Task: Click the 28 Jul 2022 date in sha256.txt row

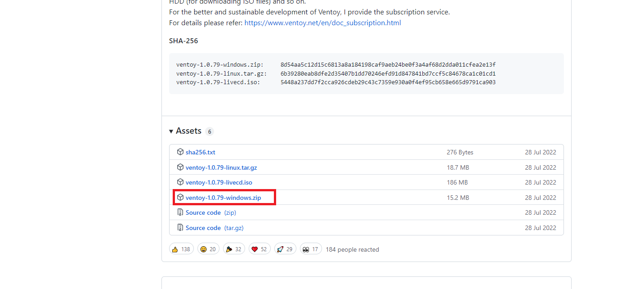Action: [541, 152]
